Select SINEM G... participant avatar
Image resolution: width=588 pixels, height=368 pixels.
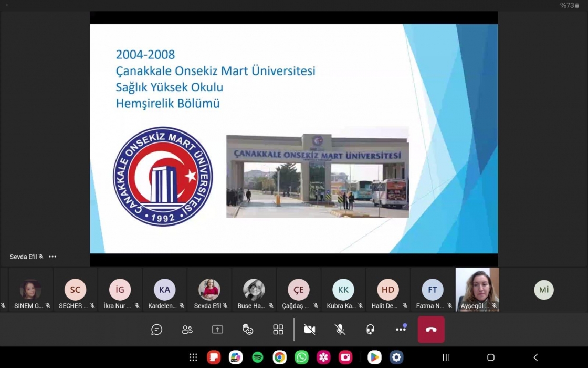[31, 290]
